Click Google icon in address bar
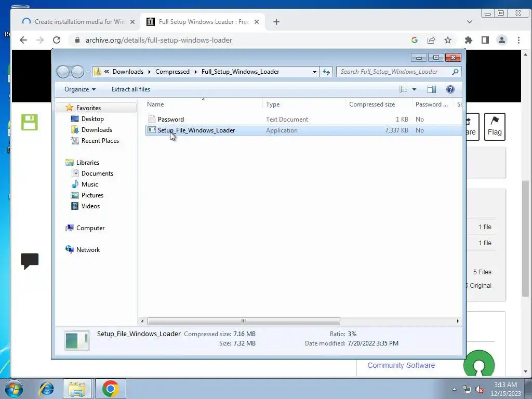This screenshot has width=532, height=399. click(x=414, y=40)
